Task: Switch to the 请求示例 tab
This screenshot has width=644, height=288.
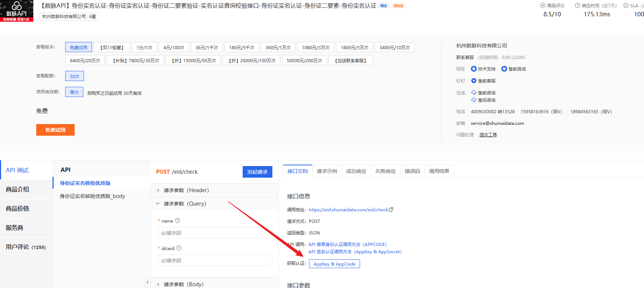Action: [327, 171]
